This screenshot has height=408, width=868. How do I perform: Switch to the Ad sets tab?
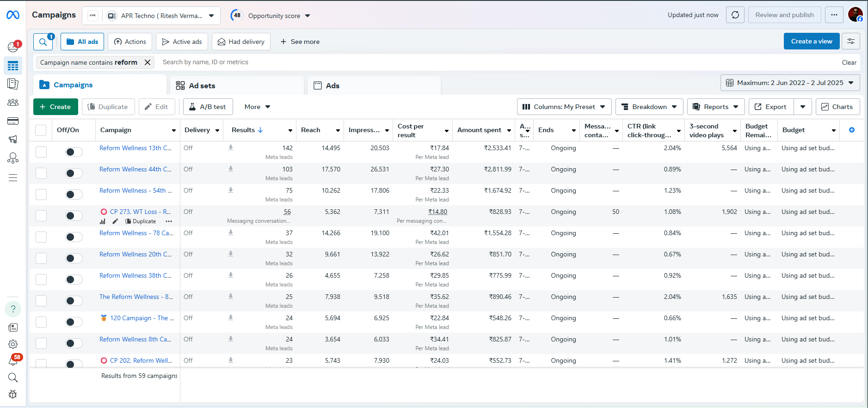pyautogui.click(x=202, y=85)
